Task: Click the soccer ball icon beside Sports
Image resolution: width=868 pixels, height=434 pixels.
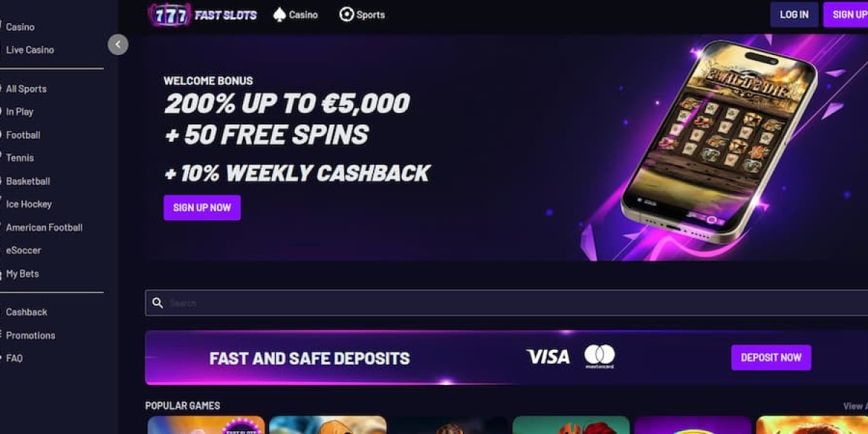Action: click(x=346, y=14)
